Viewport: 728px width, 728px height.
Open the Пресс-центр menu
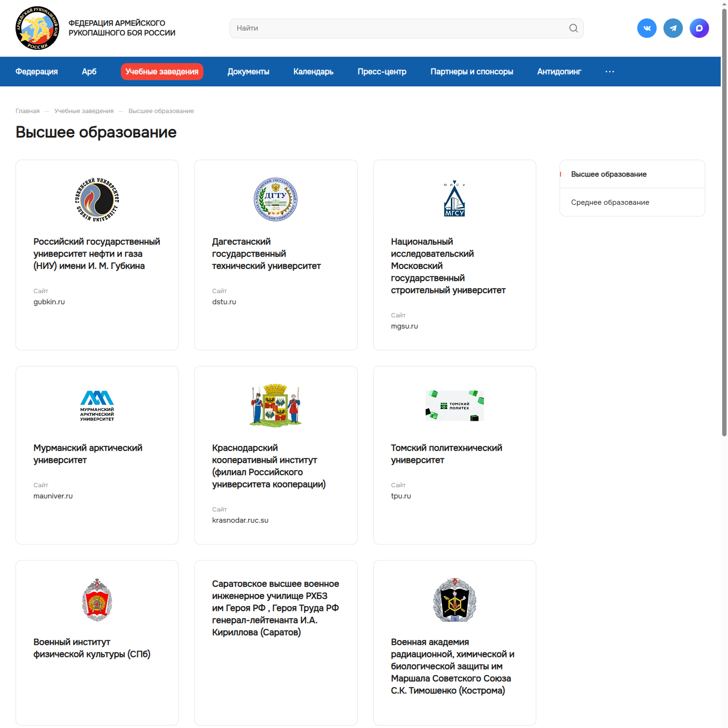382,72
